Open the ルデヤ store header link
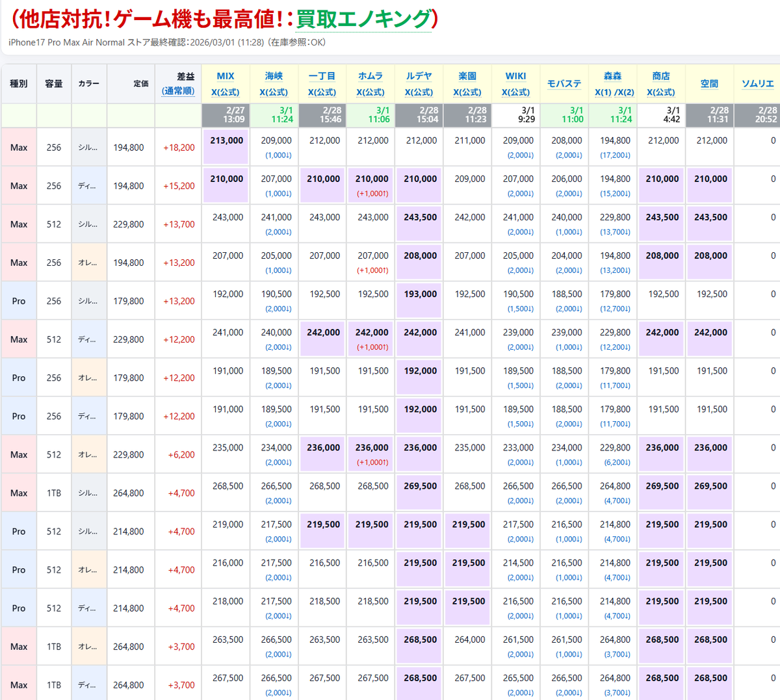Image resolution: width=780 pixels, height=700 pixels. [x=419, y=76]
